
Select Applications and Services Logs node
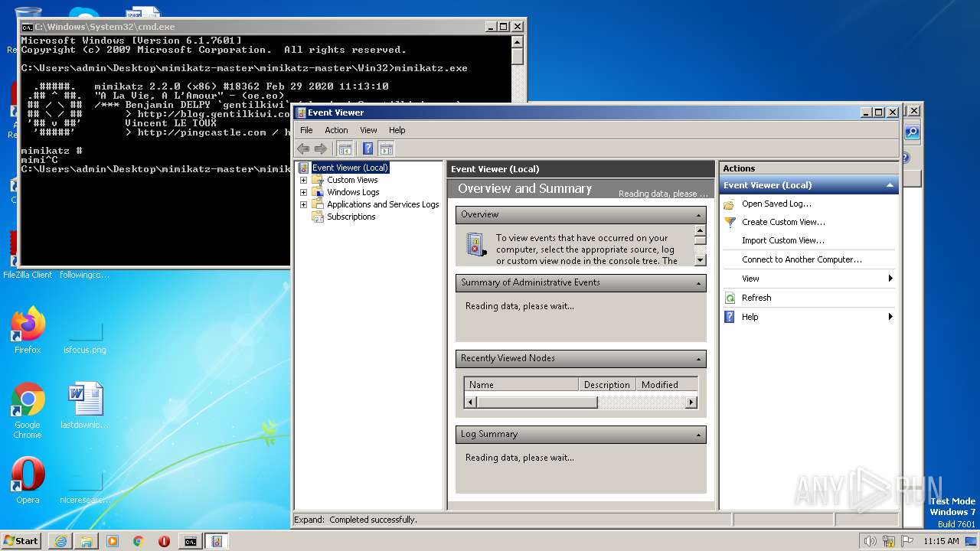[383, 204]
